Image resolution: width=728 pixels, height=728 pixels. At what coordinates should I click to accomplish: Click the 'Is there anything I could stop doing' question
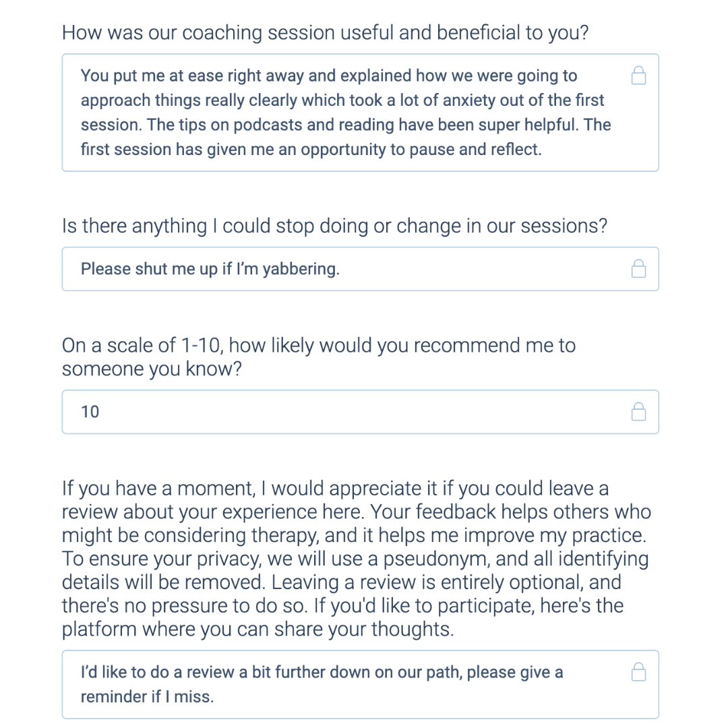click(335, 226)
